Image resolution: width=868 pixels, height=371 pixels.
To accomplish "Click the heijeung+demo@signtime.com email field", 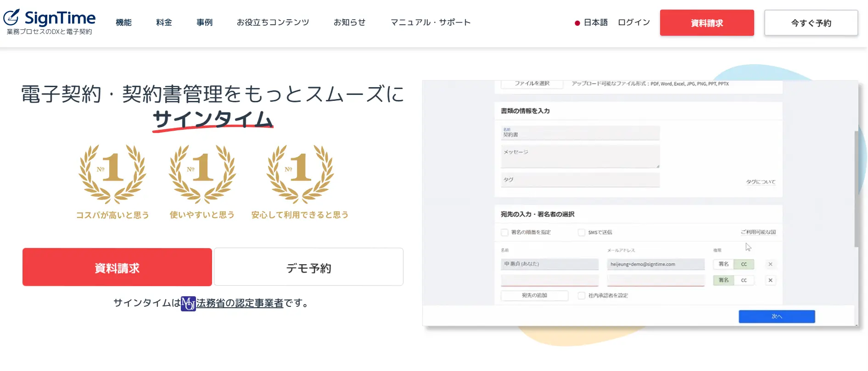I will pyautogui.click(x=656, y=264).
